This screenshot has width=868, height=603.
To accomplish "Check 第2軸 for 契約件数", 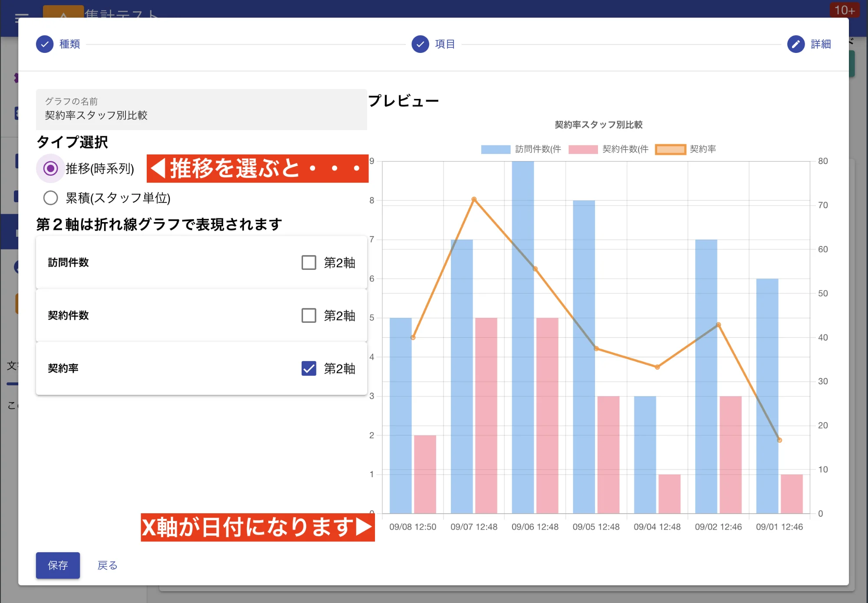I will coord(308,316).
